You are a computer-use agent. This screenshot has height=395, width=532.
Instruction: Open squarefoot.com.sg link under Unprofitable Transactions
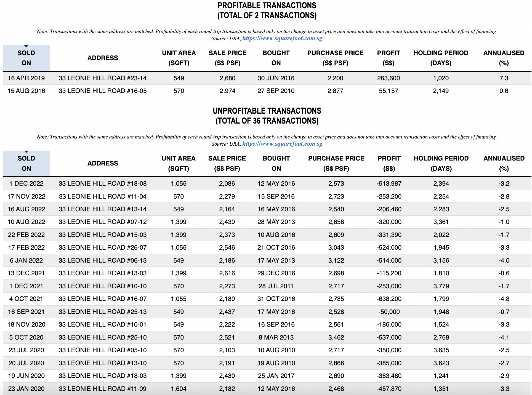pos(282,144)
